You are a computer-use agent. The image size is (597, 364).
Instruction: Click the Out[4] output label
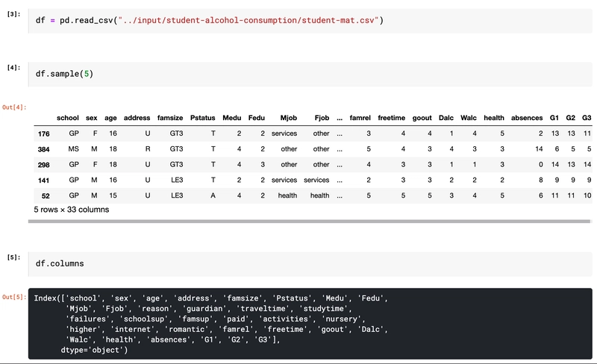tap(13, 107)
